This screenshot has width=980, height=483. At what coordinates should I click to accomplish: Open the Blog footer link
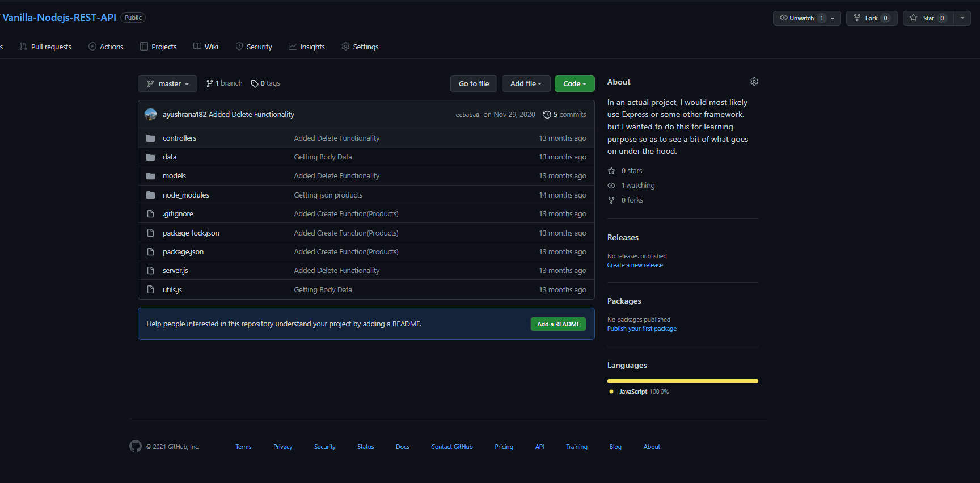pyautogui.click(x=615, y=447)
